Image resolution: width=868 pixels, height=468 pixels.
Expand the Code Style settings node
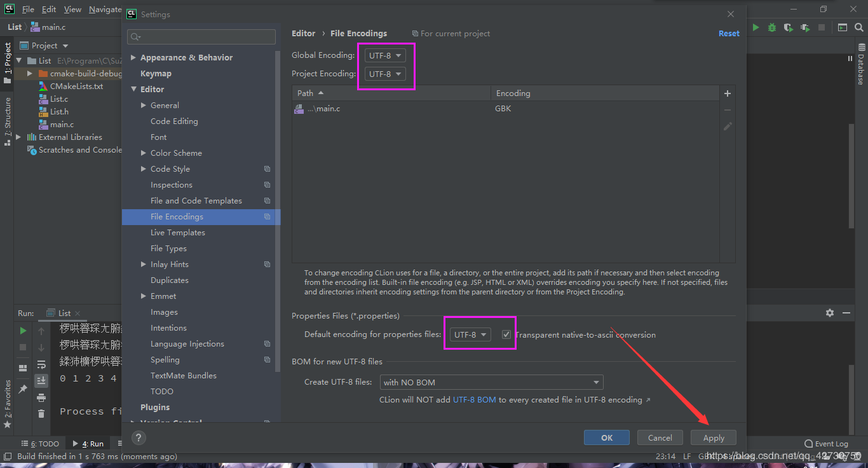[x=144, y=169]
